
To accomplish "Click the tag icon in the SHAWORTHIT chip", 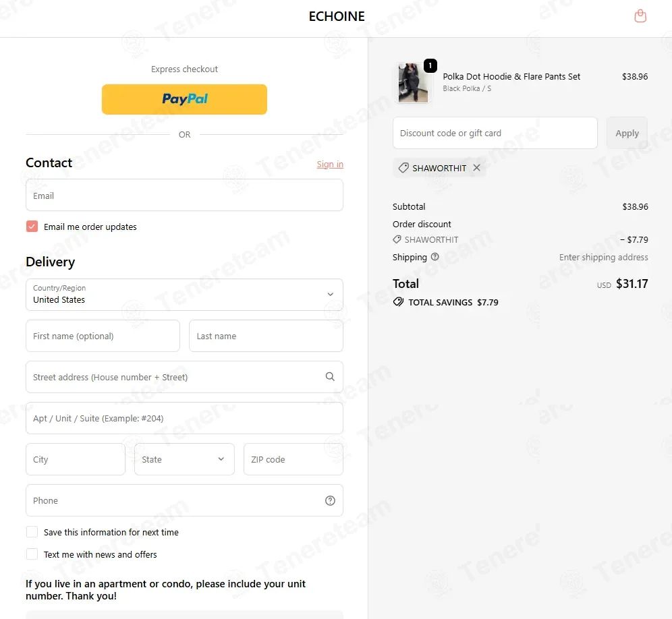I will [403, 168].
